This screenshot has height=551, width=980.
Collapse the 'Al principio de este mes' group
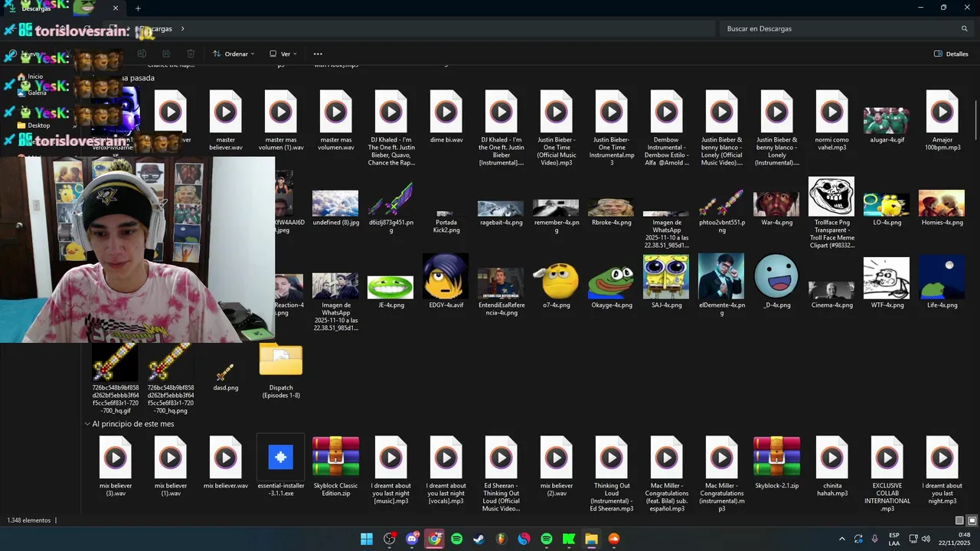87,424
